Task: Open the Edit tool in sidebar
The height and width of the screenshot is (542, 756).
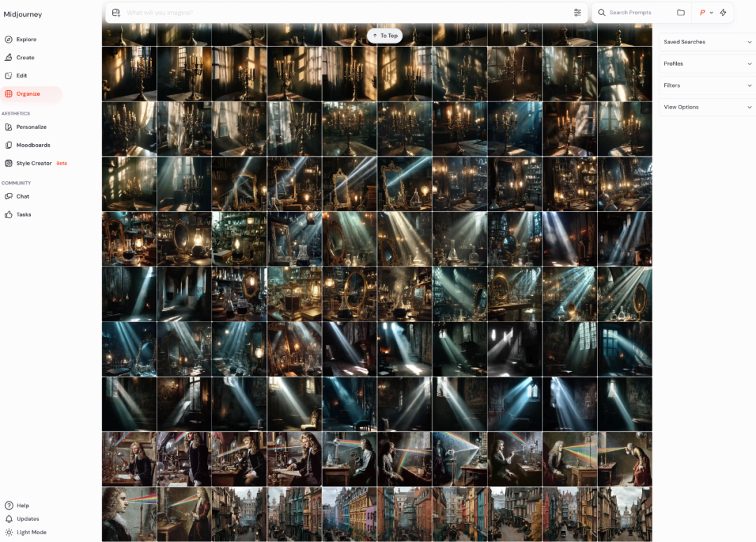Action: click(8, 76)
